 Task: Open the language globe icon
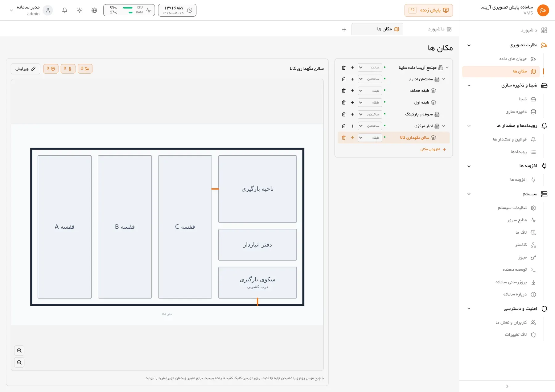click(94, 10)
